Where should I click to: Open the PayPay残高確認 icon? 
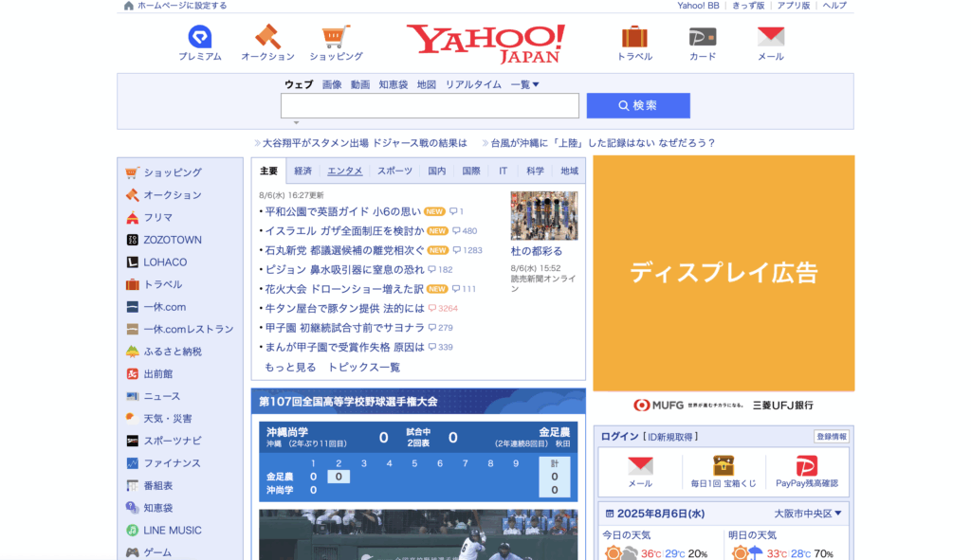click(x=806, y=465)
